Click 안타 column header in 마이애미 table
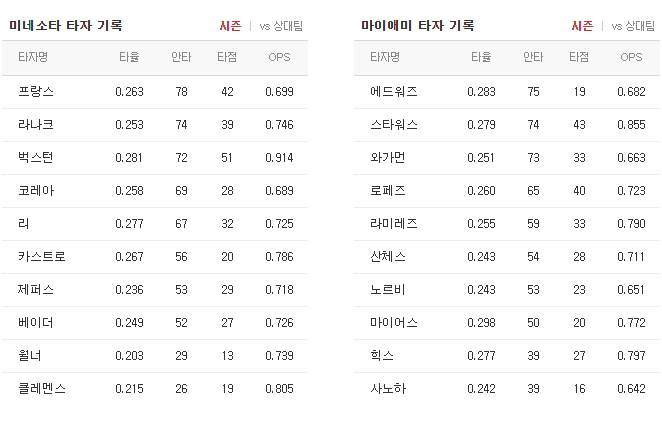This screenshot has height=425, width=662. (533, 57)
